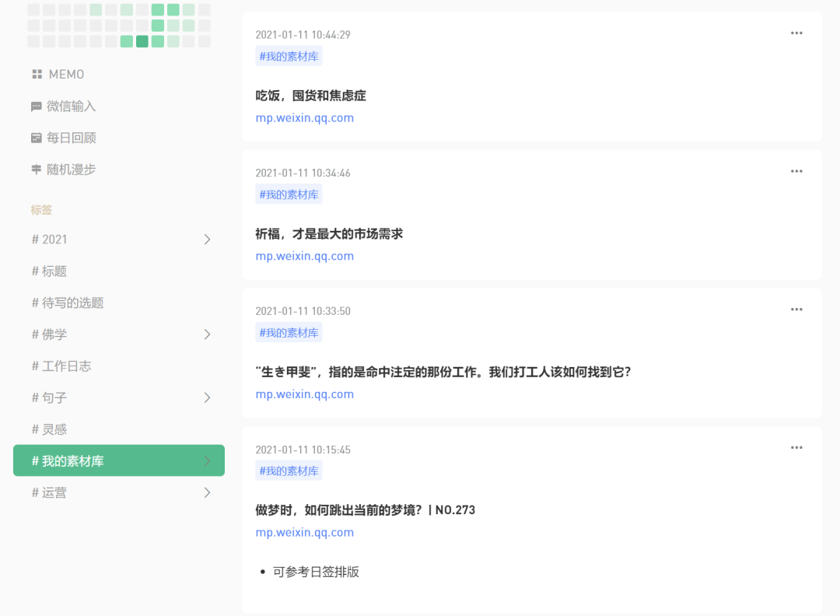Open more options for the 10:44:29 memo
This screenshot has height=616, width=840.
[796, 33]
